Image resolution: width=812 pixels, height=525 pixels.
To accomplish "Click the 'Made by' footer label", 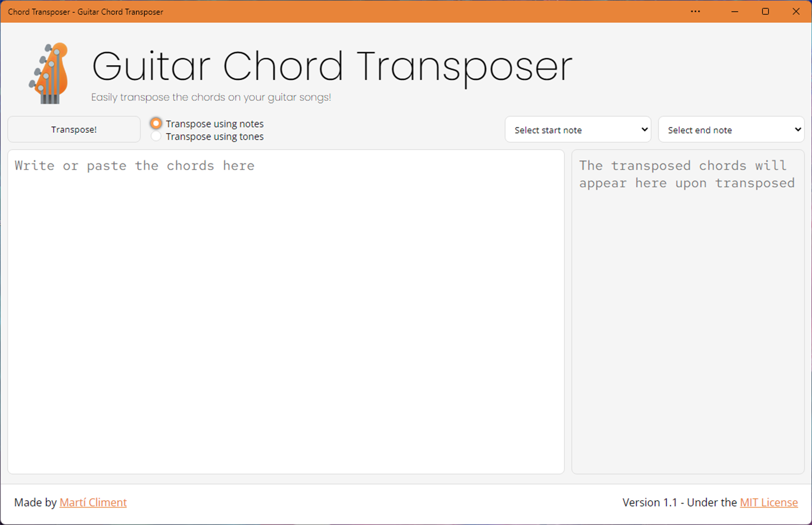I will pos(35,502).
